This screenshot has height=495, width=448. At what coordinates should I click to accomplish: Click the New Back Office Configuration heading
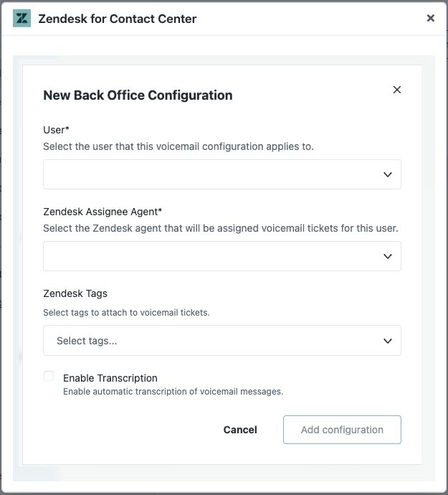138,95
